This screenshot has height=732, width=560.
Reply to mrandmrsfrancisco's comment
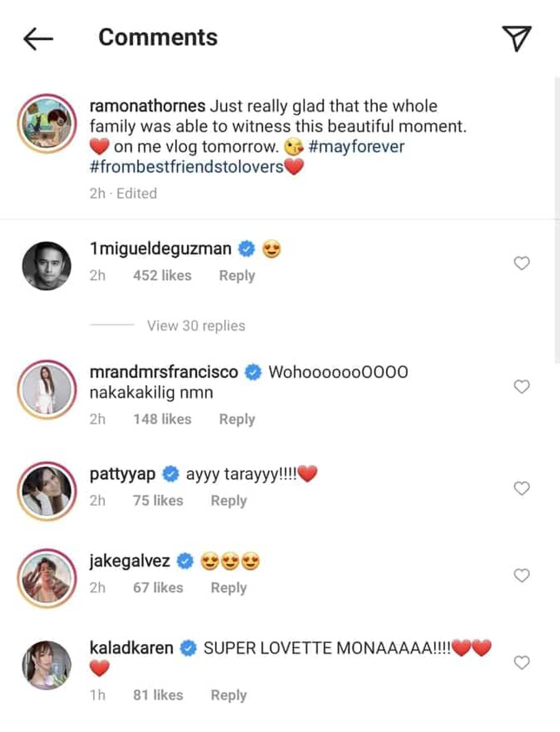point(236,419)
